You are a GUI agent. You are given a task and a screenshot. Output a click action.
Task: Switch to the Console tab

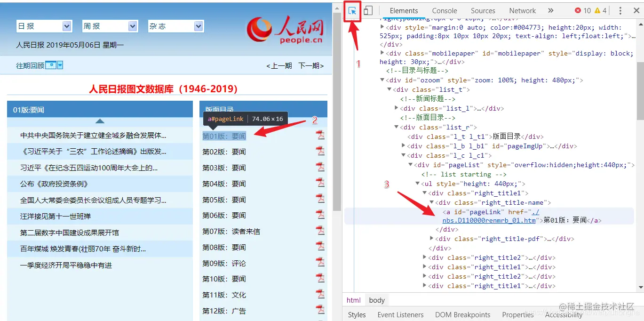[x=445, y=11]
